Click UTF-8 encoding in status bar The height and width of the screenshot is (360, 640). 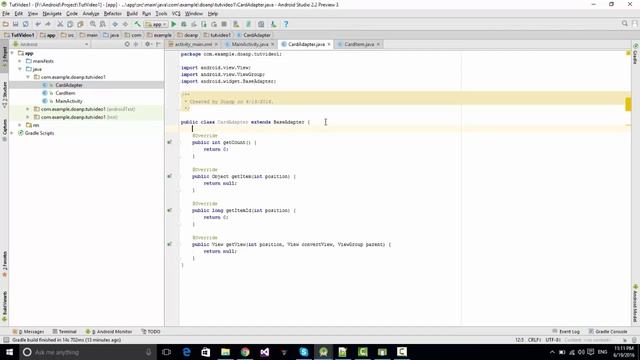553,340
